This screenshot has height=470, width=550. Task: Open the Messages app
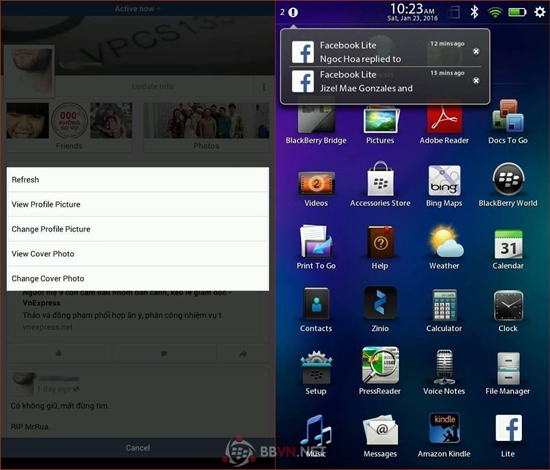380,436
